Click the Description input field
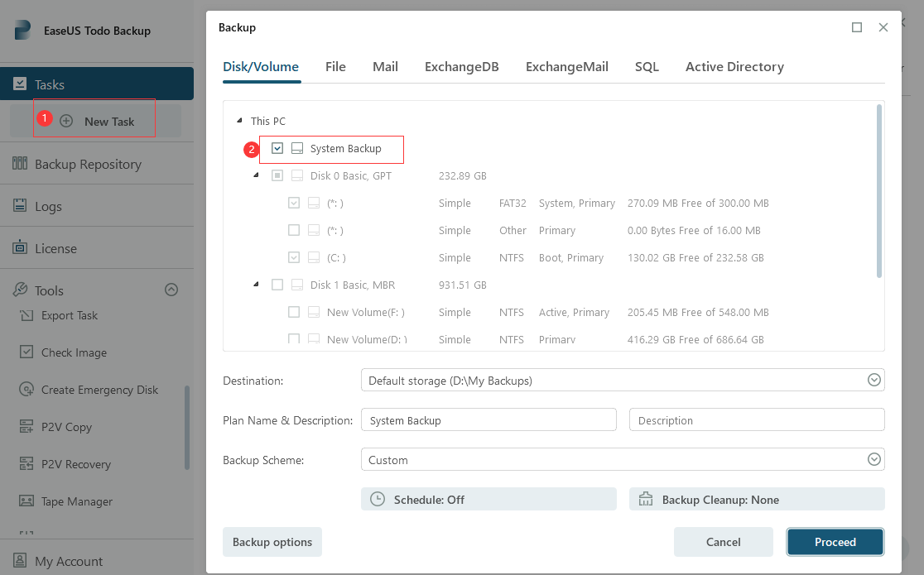The image size is (924, 575). coord(757,420)
